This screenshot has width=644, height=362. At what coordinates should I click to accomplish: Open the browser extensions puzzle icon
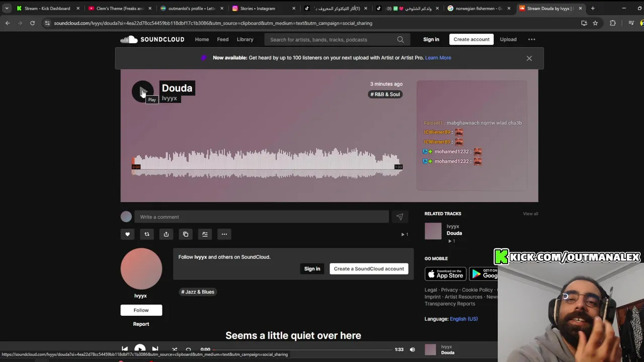click(613, 23)
